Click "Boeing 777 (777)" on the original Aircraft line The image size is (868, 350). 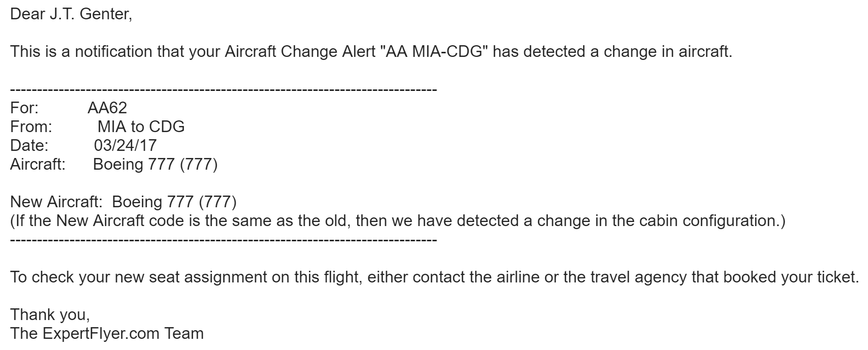(155, 165)
